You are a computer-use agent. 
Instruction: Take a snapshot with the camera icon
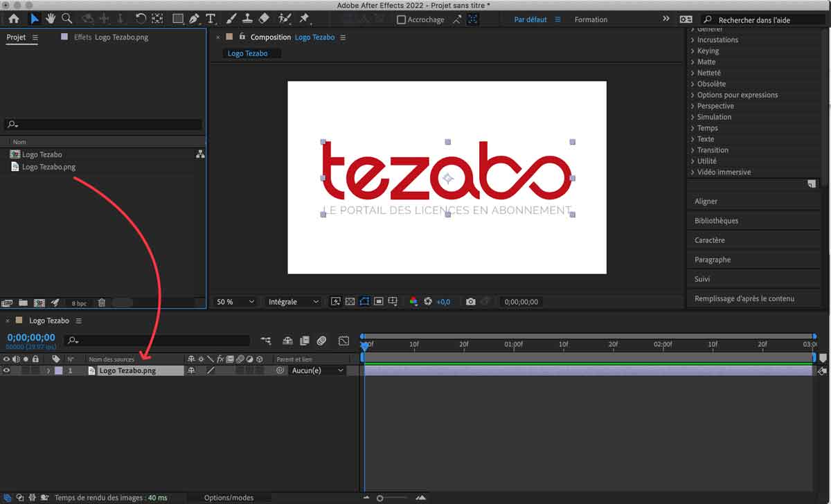click(471, 302)
